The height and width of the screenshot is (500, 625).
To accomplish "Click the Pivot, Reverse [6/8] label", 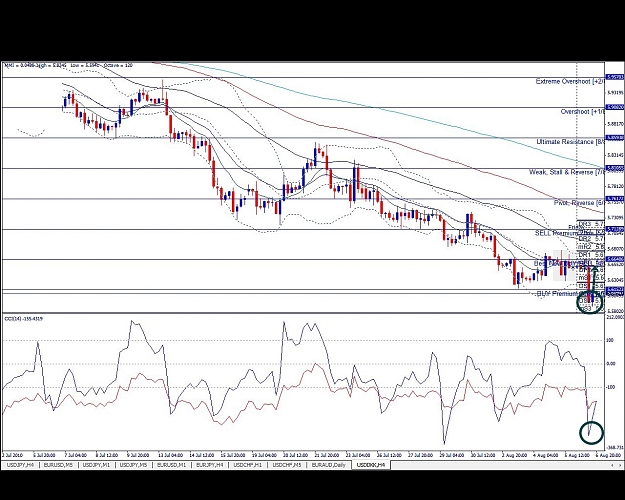I will (x=579, y=203).
